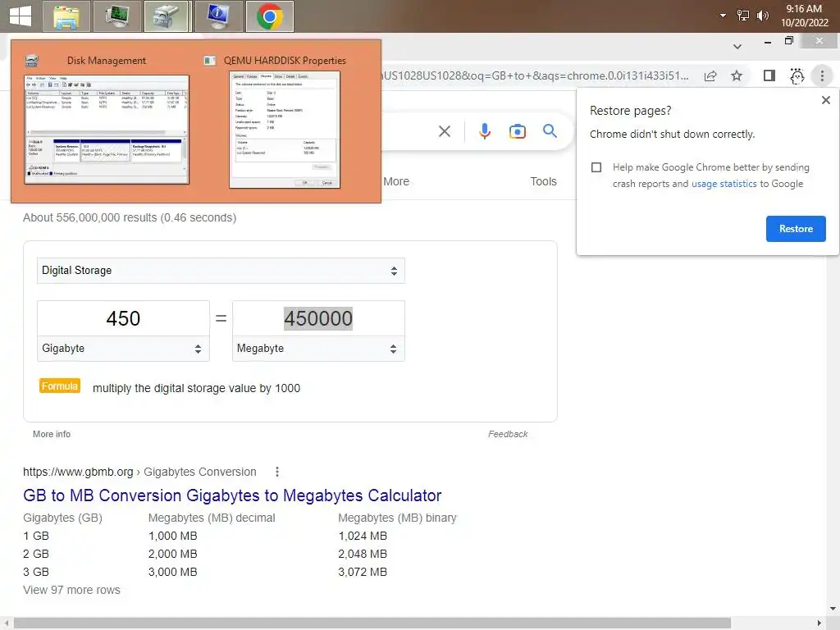Select the 2,000 MB table cell
The width and height of the screenshot is (840, 630).
click(x=172, y=554)
